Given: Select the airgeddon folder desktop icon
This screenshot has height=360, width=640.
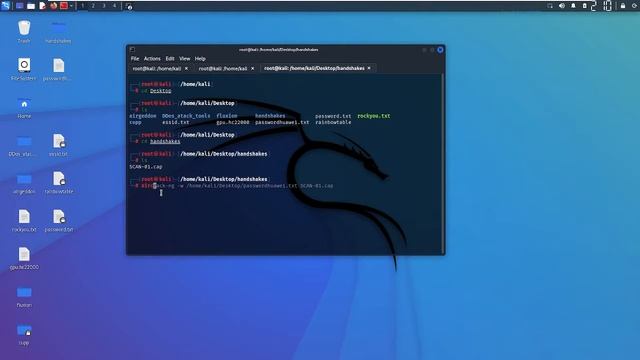Looking at the screenshot, I should 24,183.
